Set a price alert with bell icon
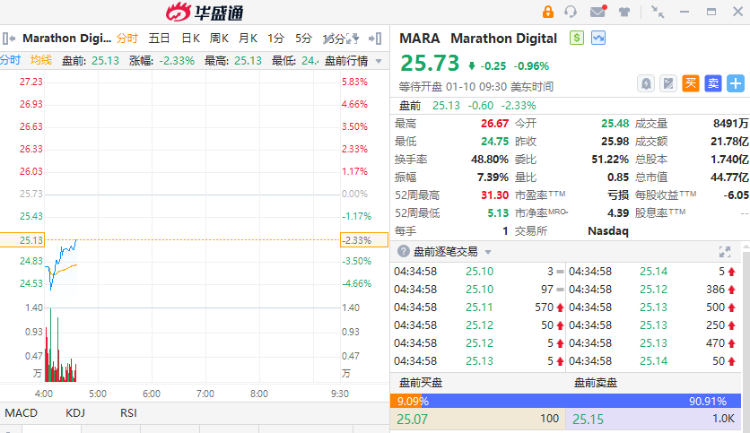The height and width of the screenshot is (433, 750). 646,83
